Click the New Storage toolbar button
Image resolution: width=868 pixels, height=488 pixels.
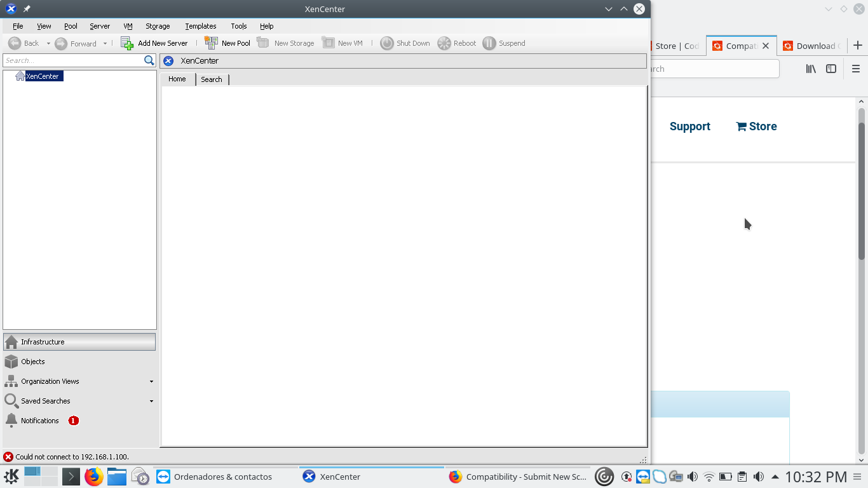[285, 43]
